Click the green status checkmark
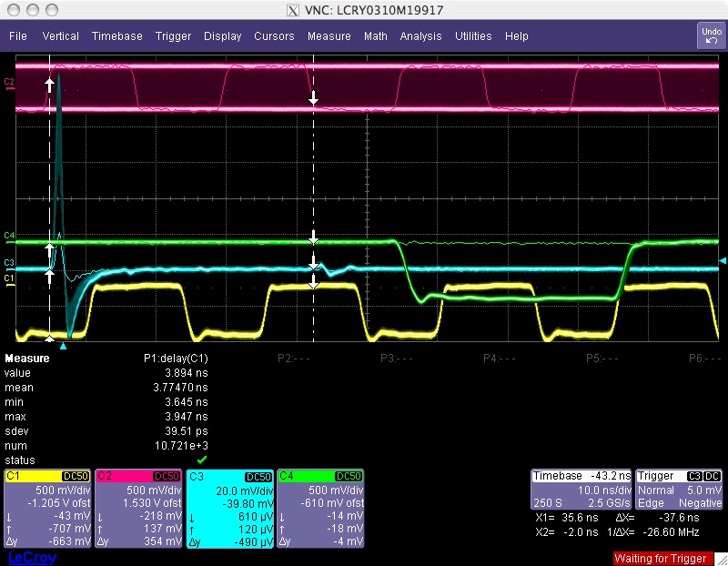This screenshot has width=728, height=566. [201, 460]
